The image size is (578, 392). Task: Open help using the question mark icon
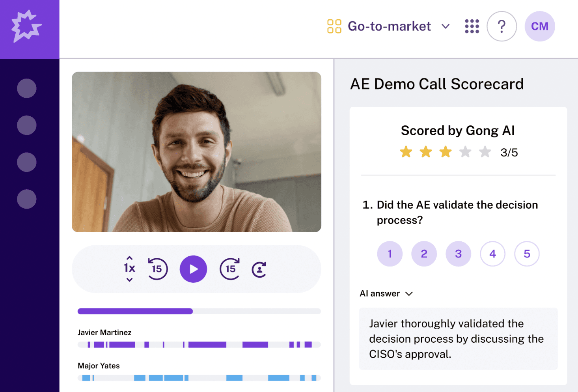[501, 26]
